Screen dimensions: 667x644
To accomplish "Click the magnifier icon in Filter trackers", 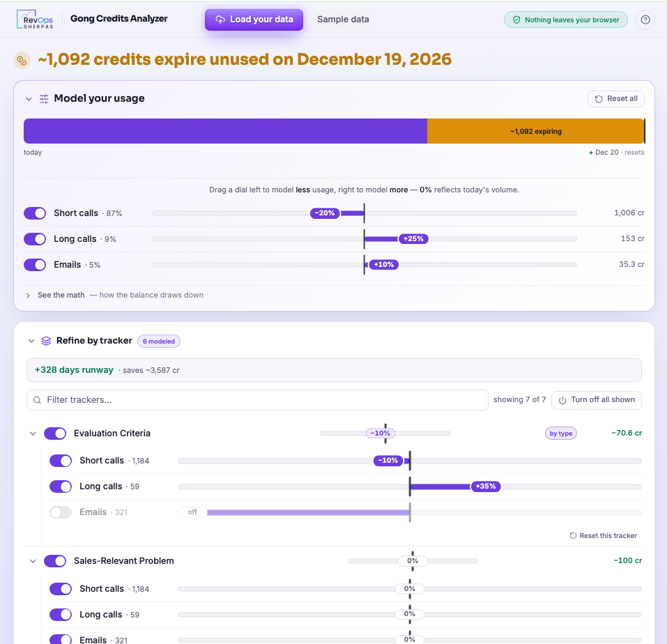I will [37, 400].
